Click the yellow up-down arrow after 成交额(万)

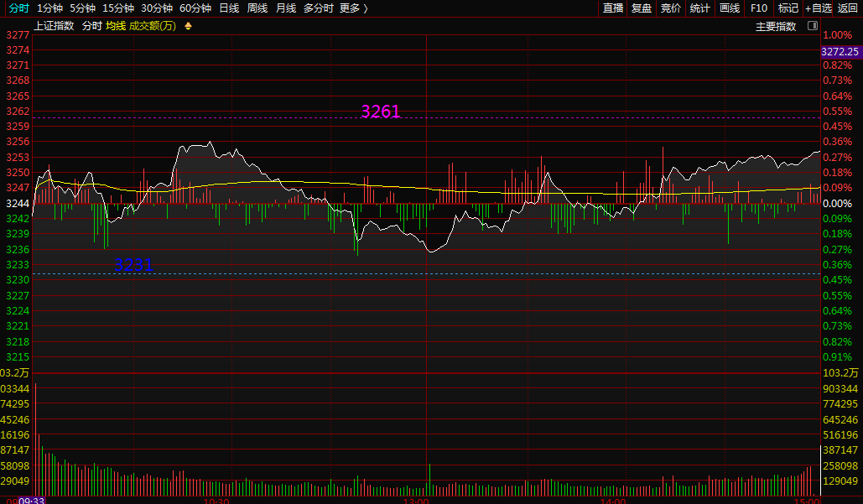click(187, 26)
